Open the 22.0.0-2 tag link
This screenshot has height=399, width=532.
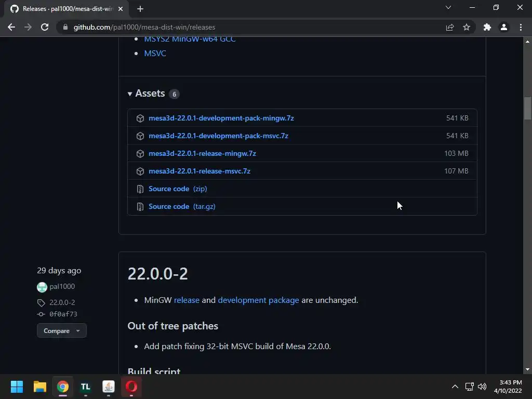tap(62, 302)
